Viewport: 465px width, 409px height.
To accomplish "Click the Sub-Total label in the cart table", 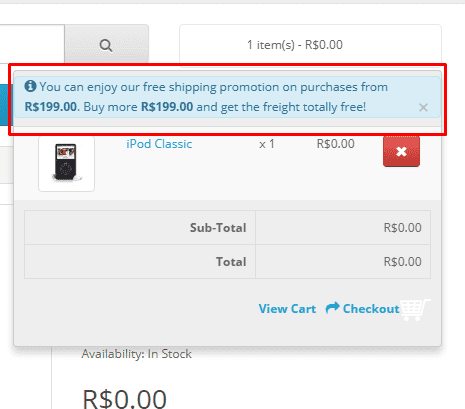I will click(218, 228).
